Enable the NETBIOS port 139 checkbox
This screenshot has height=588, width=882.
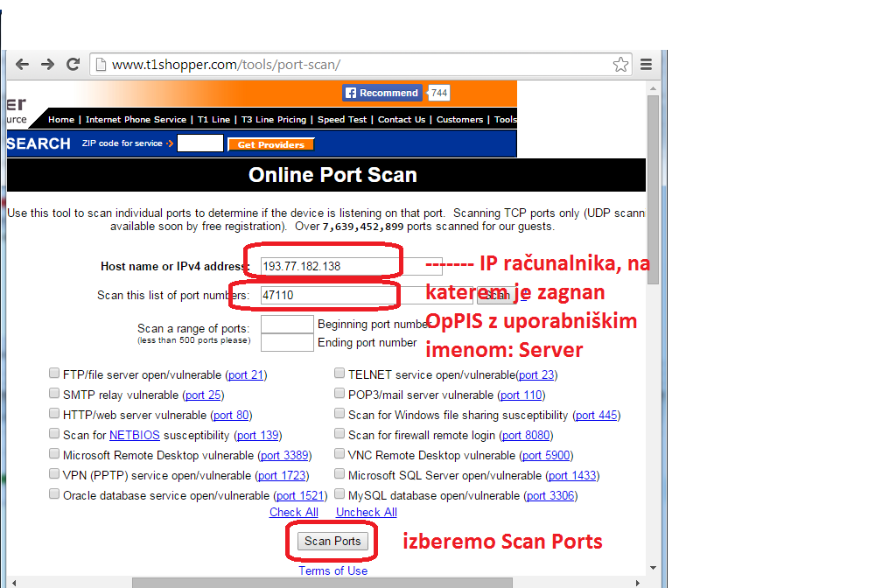(x=54, y=433)
